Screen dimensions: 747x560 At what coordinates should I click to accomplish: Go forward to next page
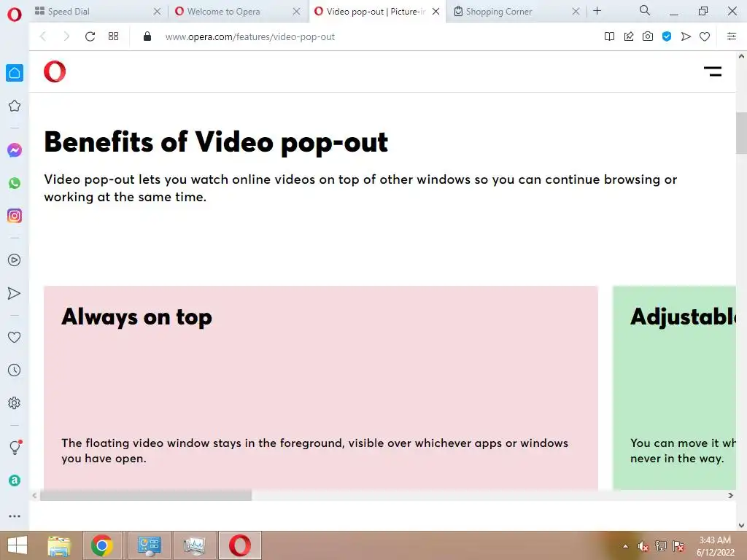(66, 36)
